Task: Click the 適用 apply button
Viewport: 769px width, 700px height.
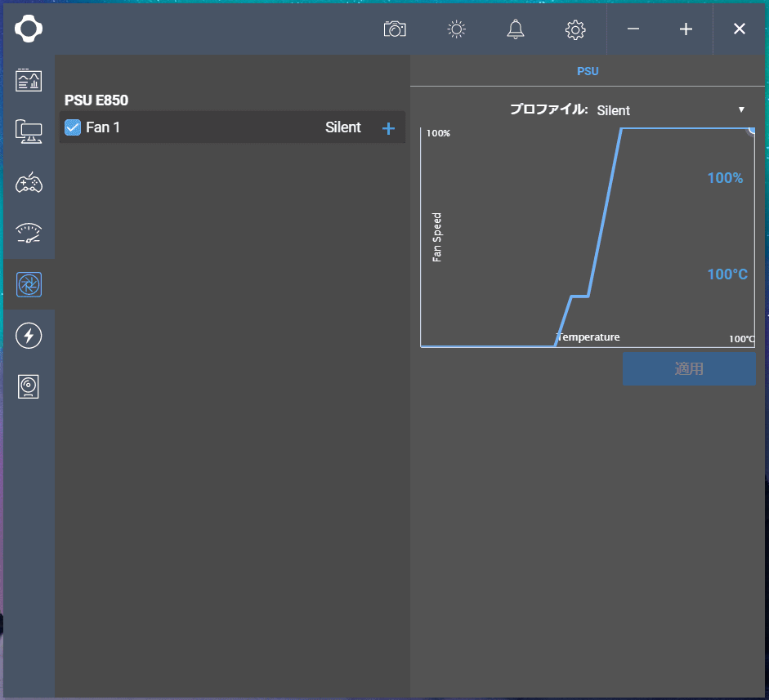Action: pos(689,368)
